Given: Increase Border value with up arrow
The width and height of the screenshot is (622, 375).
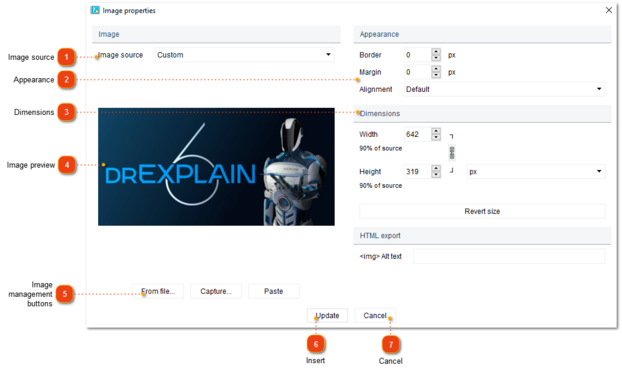Looking at the screenshot, I should coord(436,52).
